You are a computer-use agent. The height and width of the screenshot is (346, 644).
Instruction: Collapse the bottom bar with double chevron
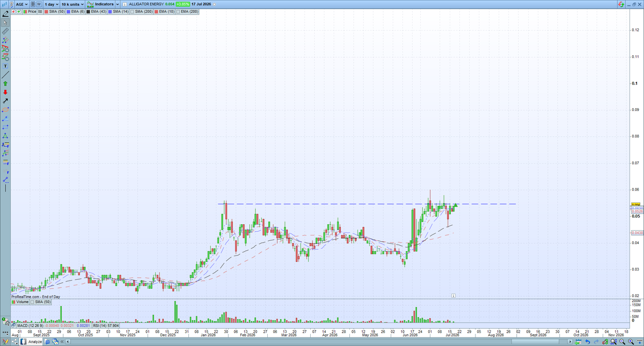tap(62, 341)
